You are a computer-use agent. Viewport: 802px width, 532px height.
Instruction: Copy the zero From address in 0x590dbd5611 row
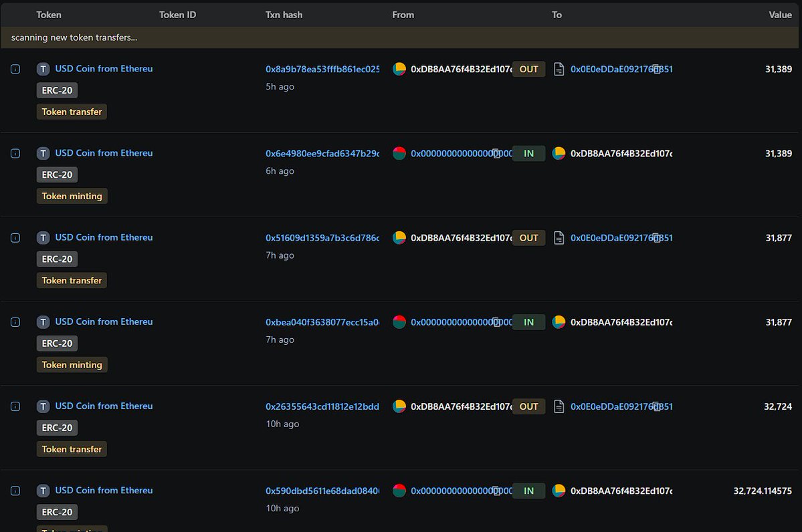pyautogui.click(x=496, y=491)
